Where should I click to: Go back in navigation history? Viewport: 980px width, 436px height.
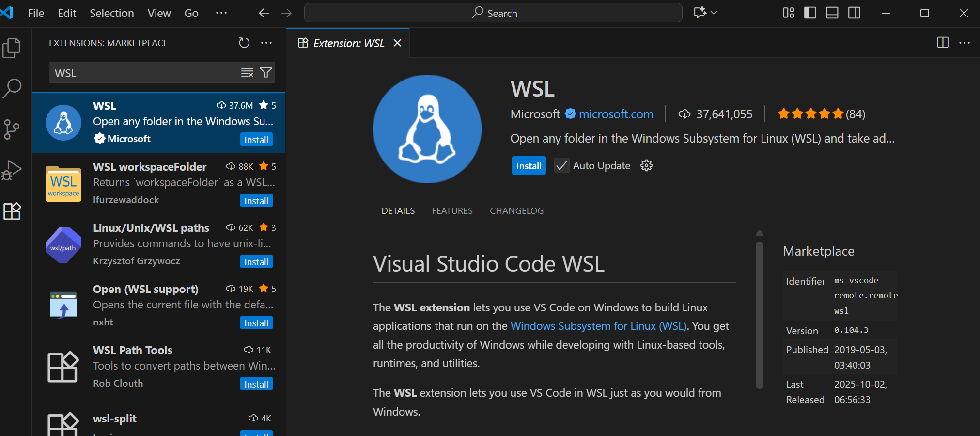click(x=264, y=13)
